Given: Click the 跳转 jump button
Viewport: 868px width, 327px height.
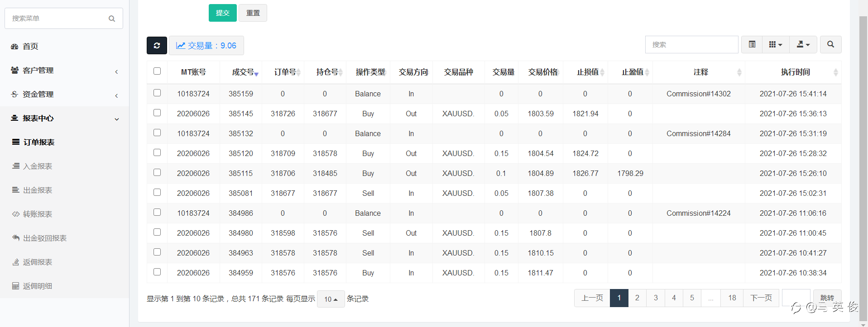Looking at the screenshot, I should click(827, 298).
